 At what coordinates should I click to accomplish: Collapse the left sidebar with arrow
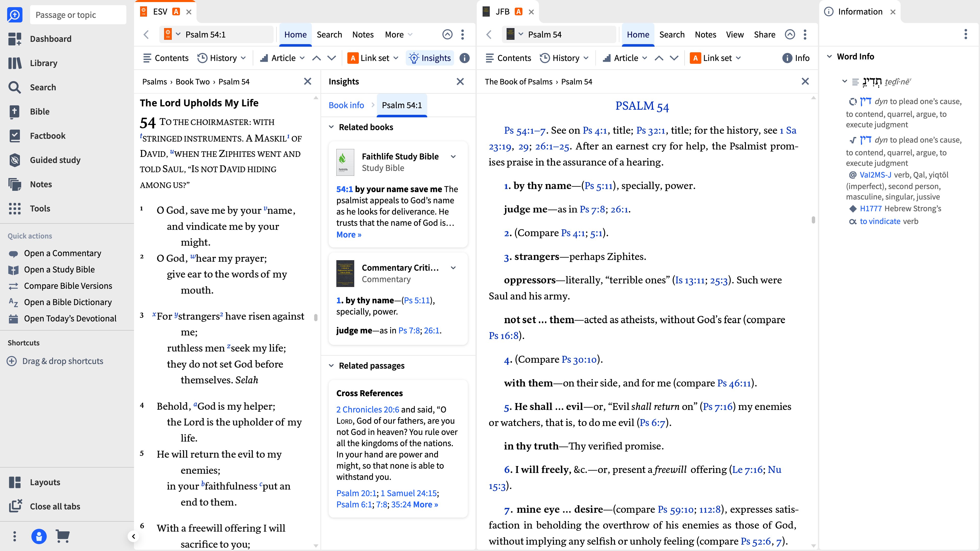point(133,536)
